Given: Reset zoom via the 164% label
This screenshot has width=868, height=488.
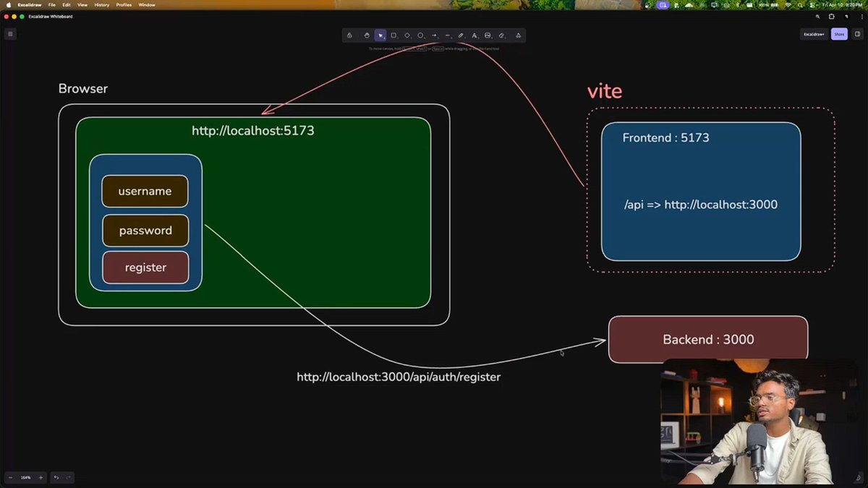Looking at the screenshot, I should (25, 478).
